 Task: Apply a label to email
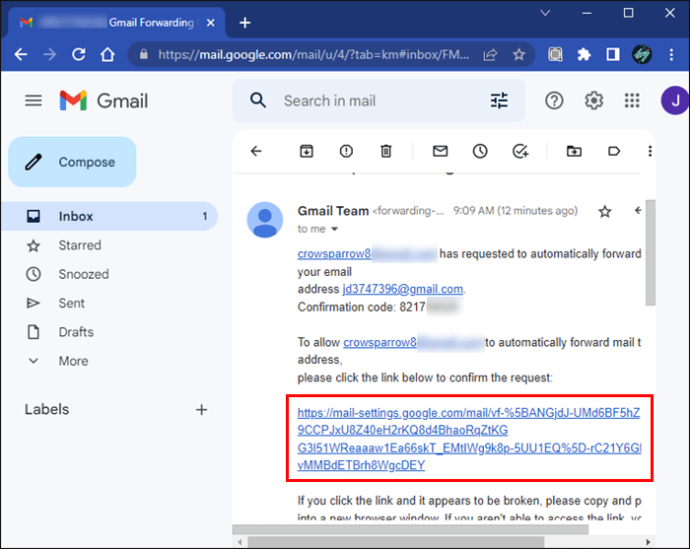(x=614, y=151)
